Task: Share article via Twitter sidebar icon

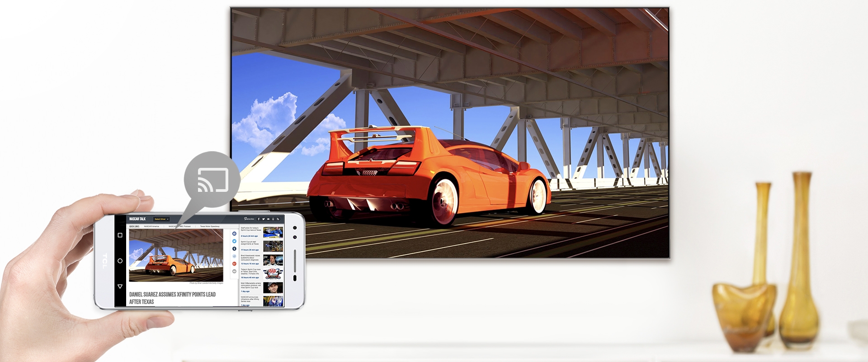Action: (234, 241)
